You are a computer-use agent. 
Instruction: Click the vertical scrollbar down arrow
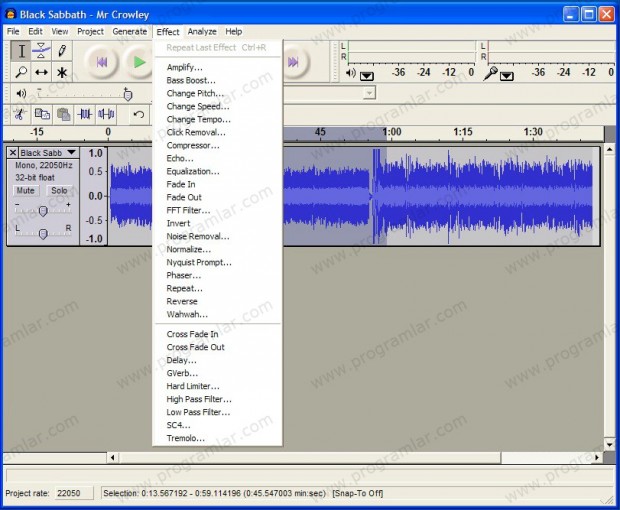click(609, 444)
